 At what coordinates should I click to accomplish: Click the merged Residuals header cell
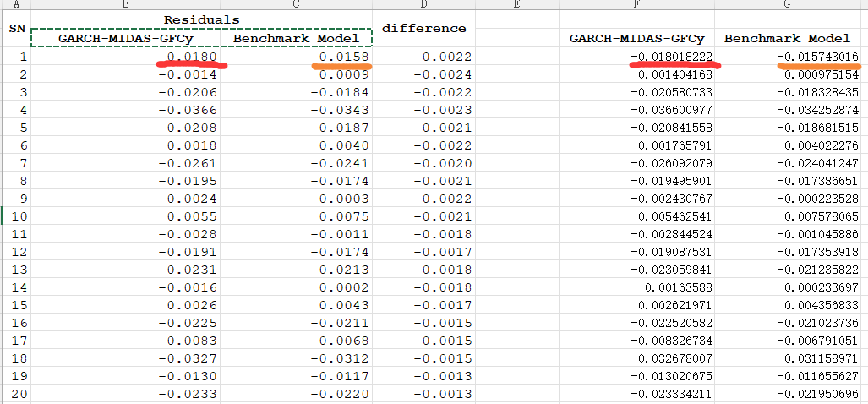(201, 19)
